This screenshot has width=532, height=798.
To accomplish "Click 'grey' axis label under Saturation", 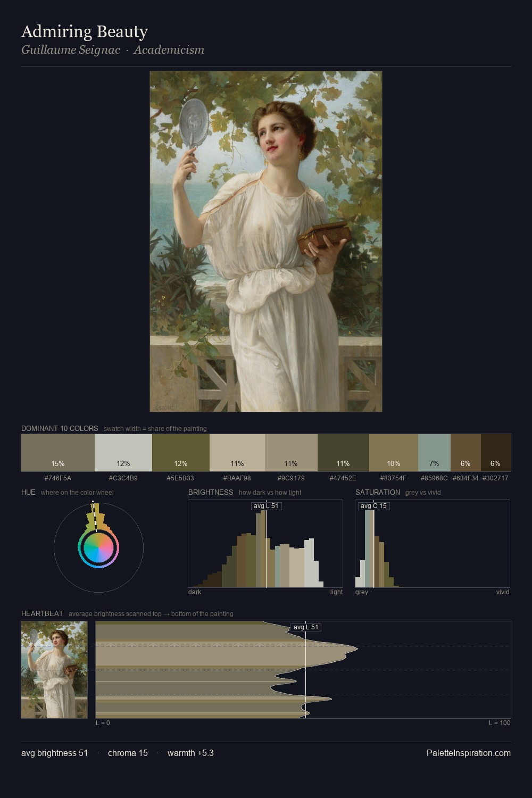I will pos(362,592).
